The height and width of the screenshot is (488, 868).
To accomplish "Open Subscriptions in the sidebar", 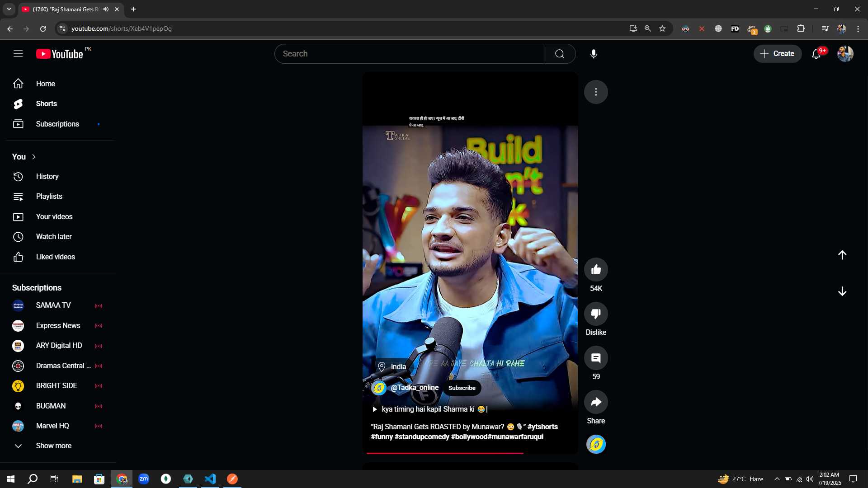I will [x=58, y=124].
